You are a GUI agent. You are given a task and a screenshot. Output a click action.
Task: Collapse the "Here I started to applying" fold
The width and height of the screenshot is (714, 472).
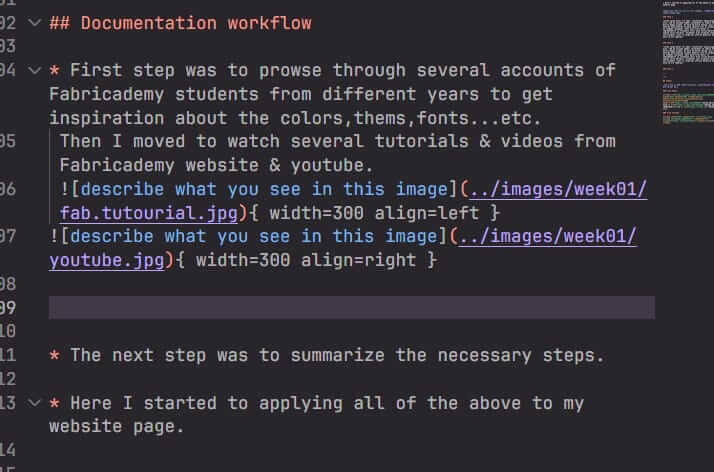tap(36, 403)
